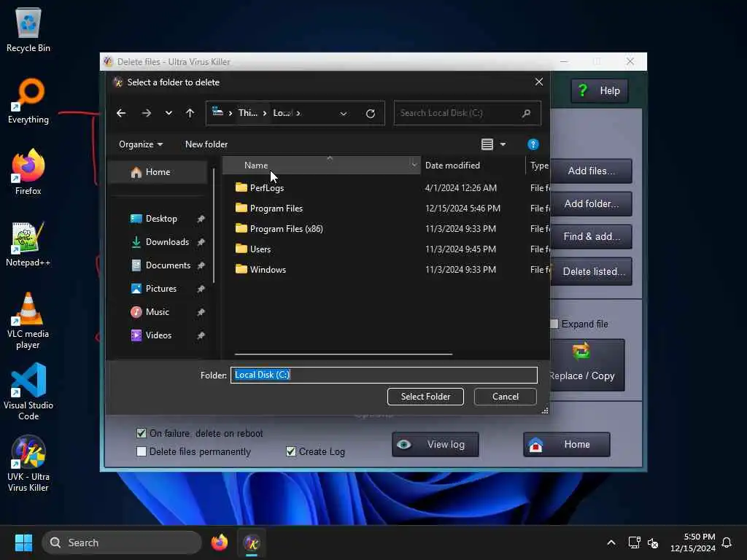
Task: Click the horizontal scrollbar in file list
Action: pos(343,354)
